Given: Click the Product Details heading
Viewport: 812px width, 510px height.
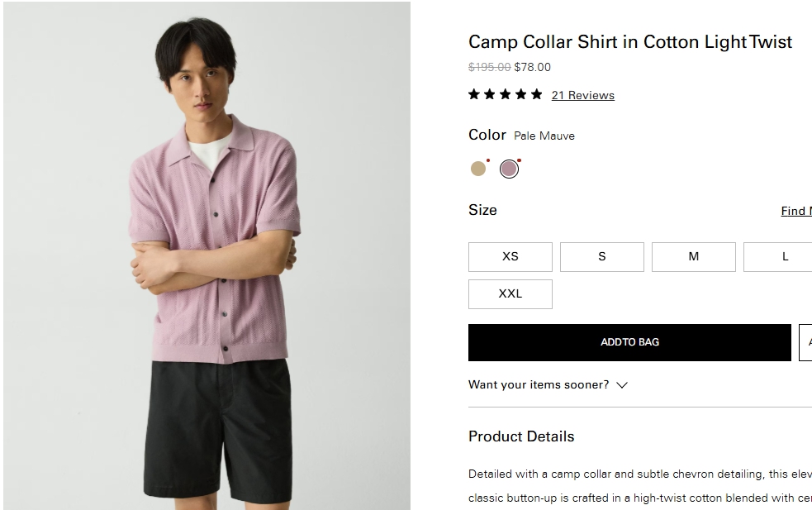Looking at the screenshot, I should 520,436.
